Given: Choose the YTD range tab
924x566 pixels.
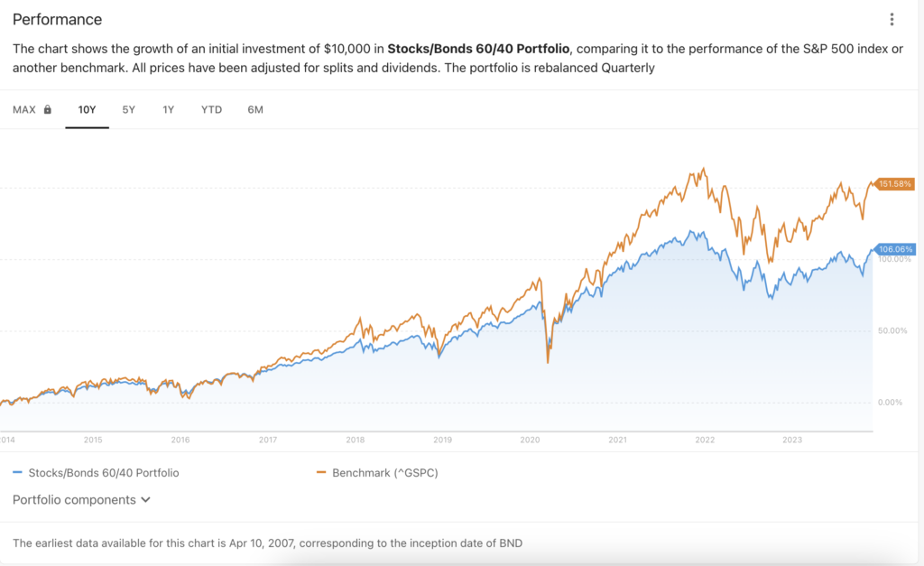Looking at the screenshot, I should [x=211, y=110].
